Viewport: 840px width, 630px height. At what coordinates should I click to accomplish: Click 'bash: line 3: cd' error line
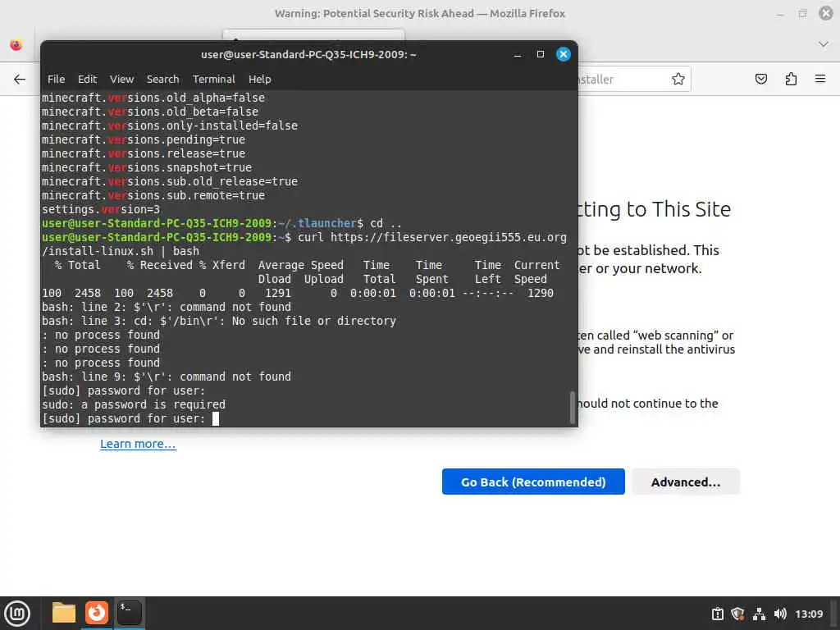(219, 321)
